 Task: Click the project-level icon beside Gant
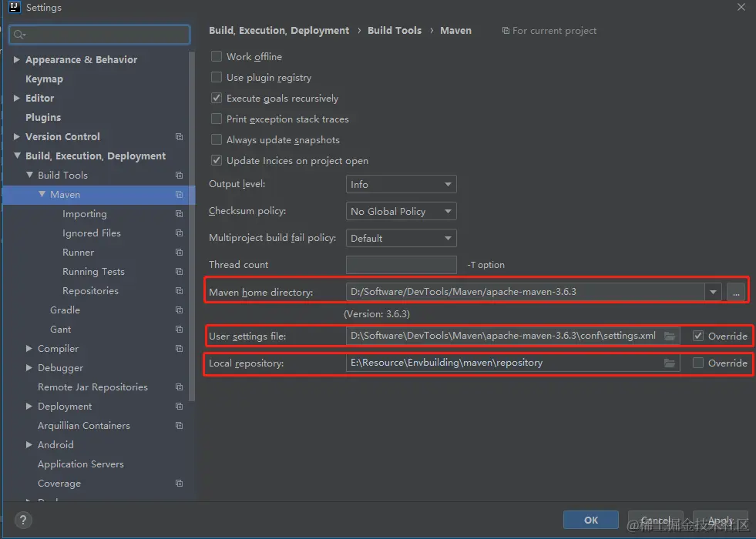(x=180, y=330)
